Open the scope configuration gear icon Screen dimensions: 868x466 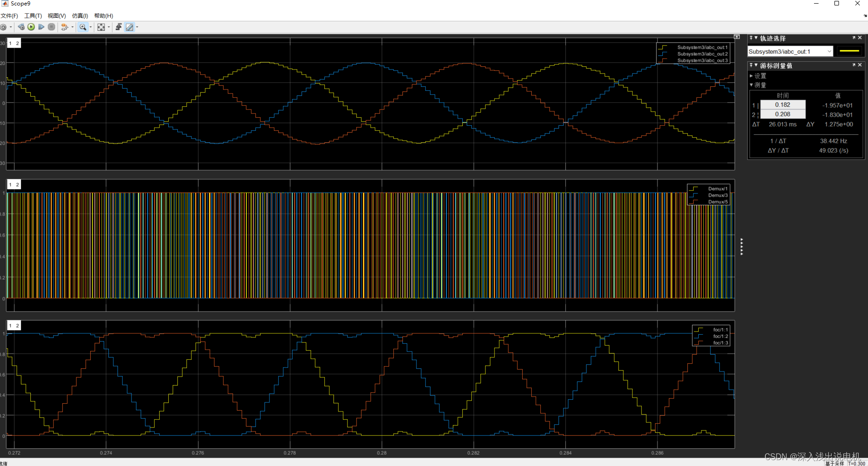3,27
